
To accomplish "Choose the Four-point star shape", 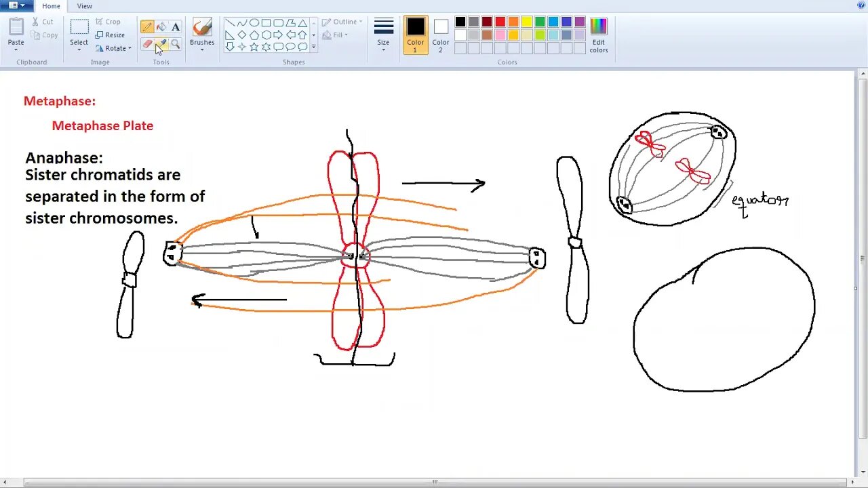I will [x=242, y=47].
